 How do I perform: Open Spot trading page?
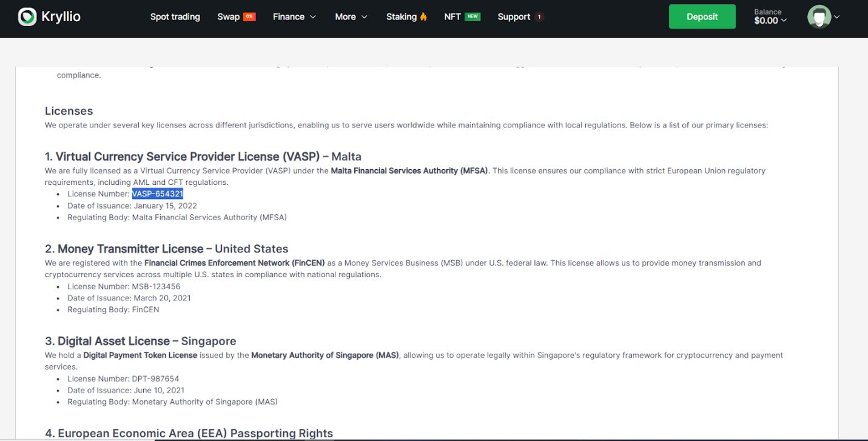coord(175,17)
